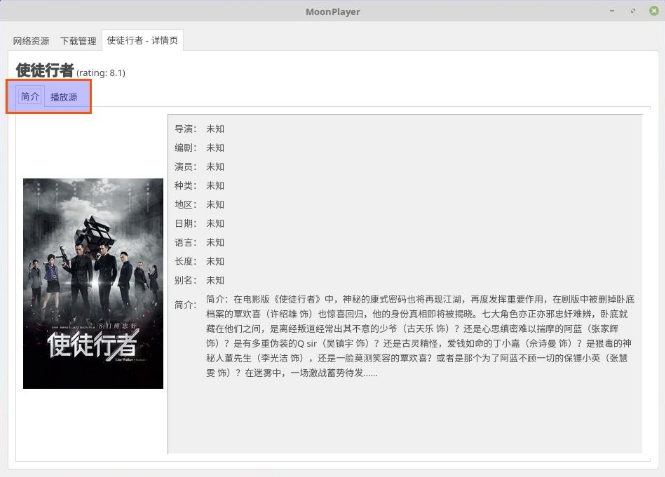665x477 pixels.
Task: Switch to the 网络资源 tab
Action: coord(31,41)
